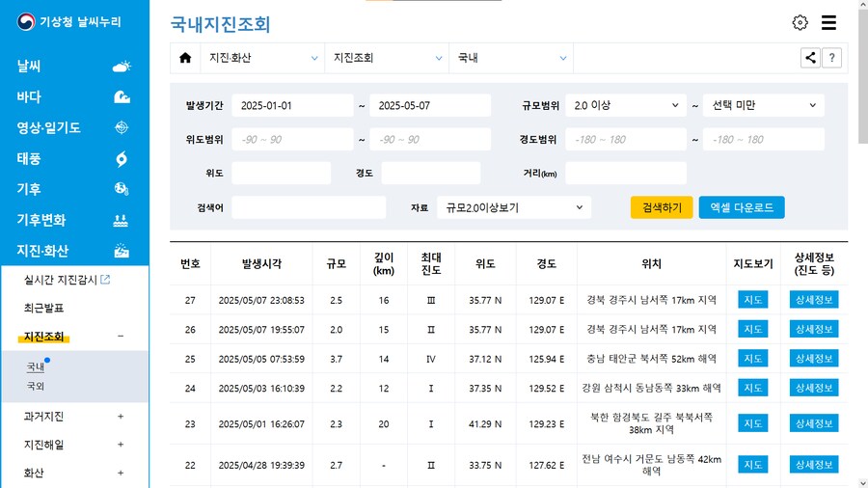Click 상세정보 button for 전남 여수시 earthquake
This screenshot has width=868, height=488.
pos(814,464)
